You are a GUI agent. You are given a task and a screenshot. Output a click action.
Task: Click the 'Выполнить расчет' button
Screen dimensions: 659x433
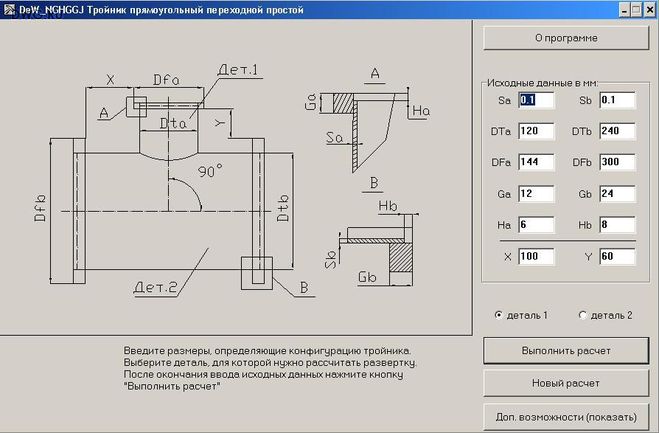565,351
